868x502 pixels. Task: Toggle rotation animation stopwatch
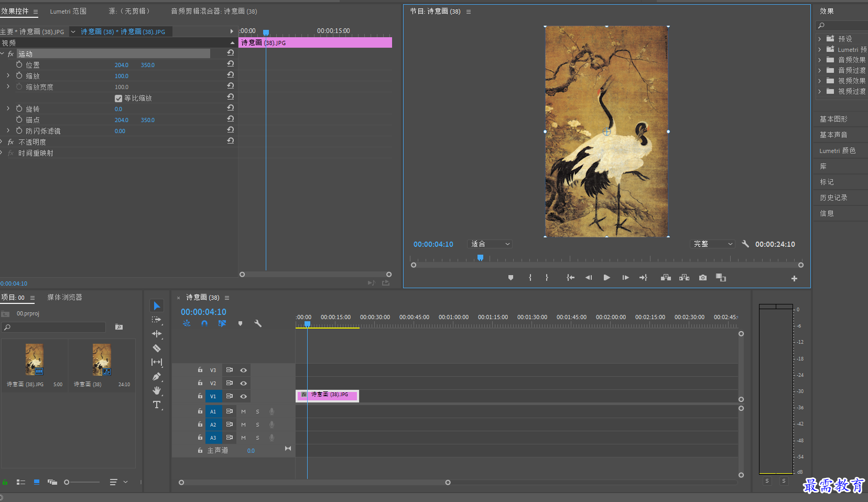19,108
